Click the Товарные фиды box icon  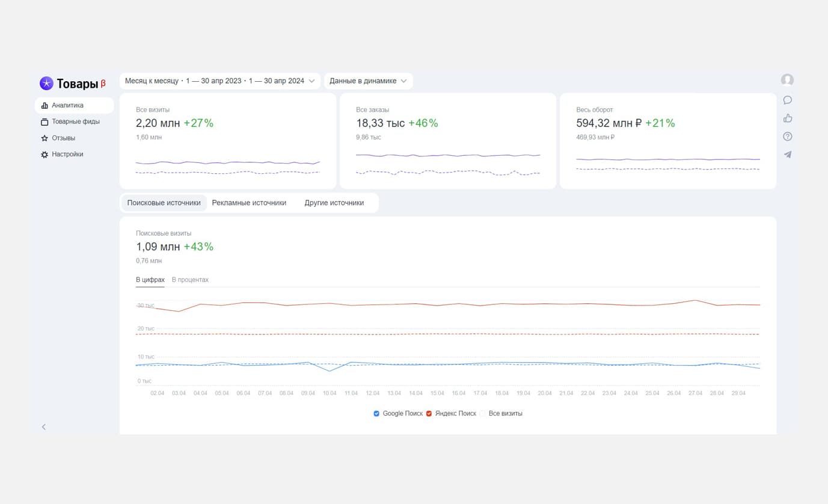point(44,121)
